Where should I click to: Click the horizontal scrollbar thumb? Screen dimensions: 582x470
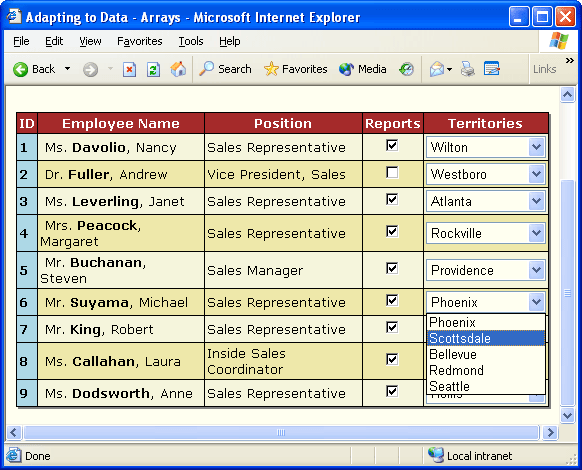click(281, 433)
